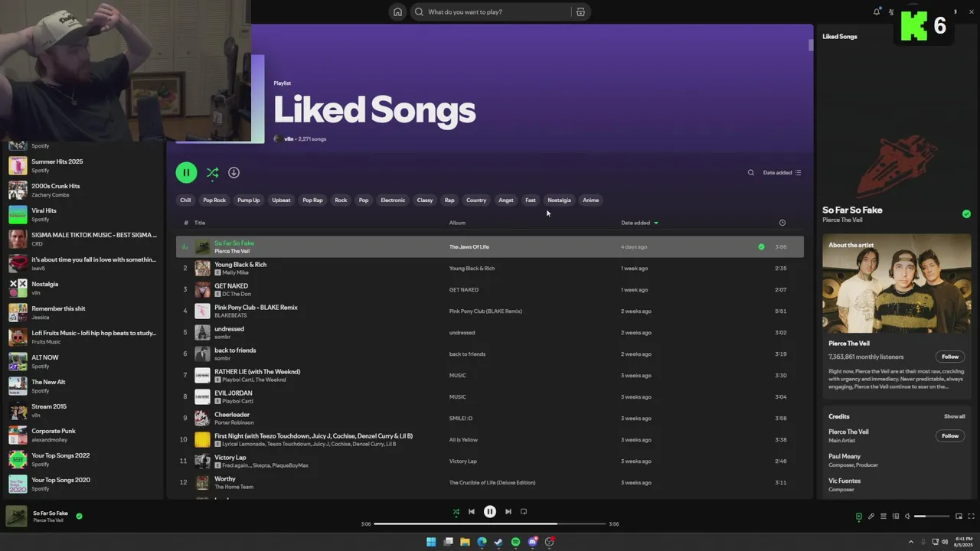Click the magnifier icon in top search bar

[x=419, y=11]
